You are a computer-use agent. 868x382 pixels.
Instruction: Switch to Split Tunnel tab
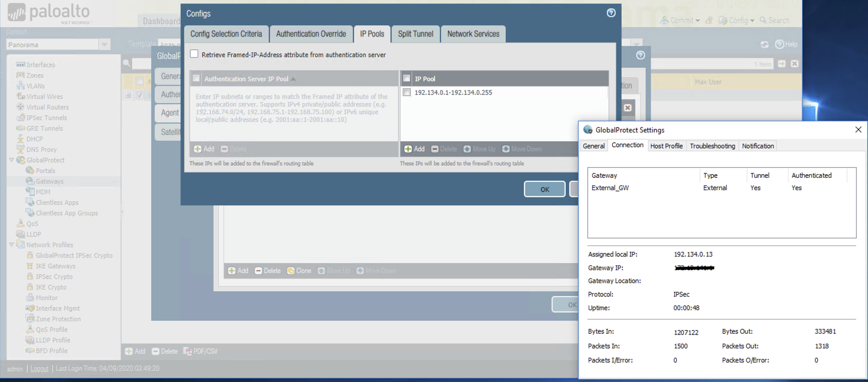(x=416, y=34)
